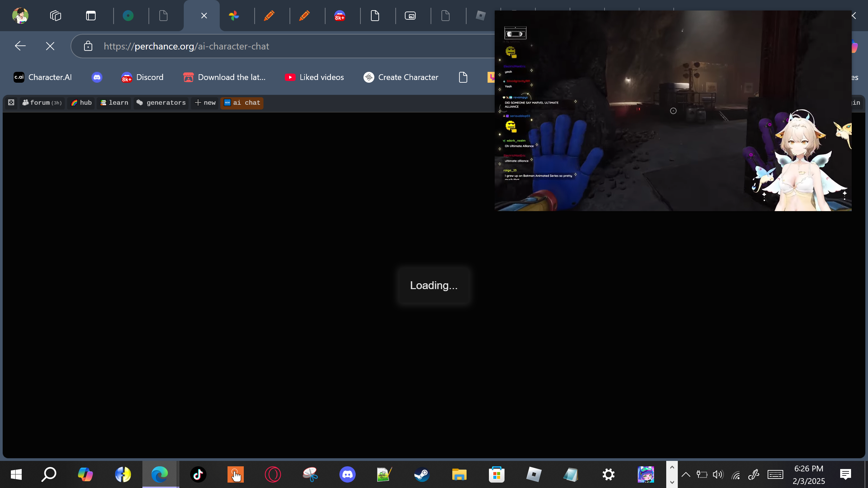Show hidden system tray icons

[x=686, y=474]
